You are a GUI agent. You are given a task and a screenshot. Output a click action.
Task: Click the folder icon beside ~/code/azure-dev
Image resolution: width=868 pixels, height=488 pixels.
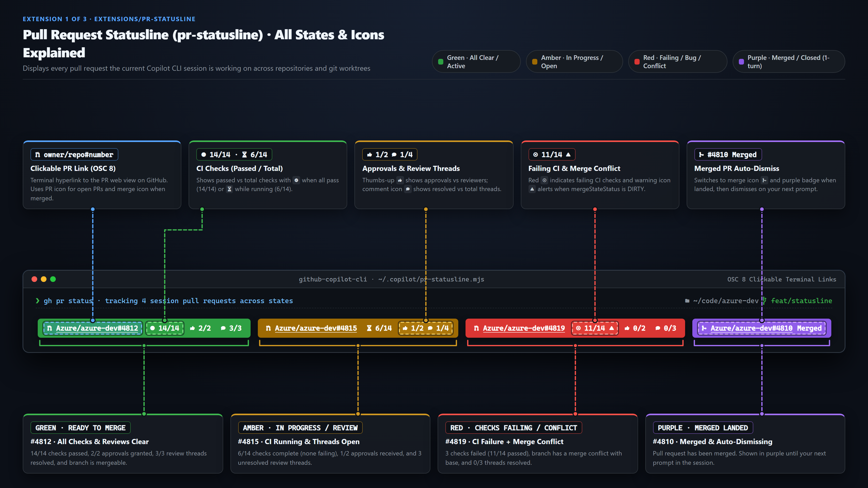(x=687, y=301)
